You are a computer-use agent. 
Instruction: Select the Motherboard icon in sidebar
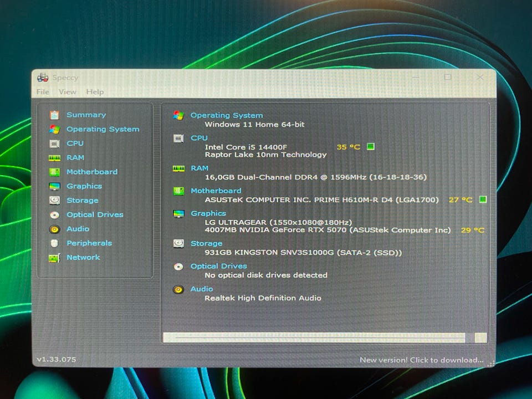54,172
